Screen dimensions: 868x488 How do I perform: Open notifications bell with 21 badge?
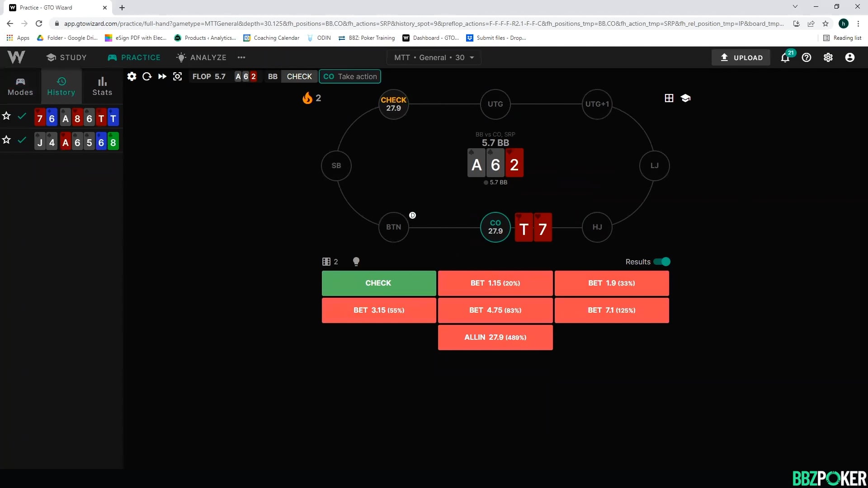pyautogui.click(x=785, y=57)
